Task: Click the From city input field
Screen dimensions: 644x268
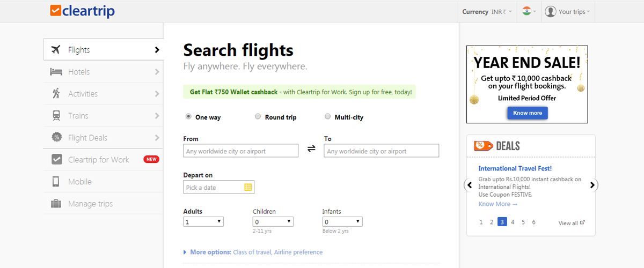Action: coord(240,151)
